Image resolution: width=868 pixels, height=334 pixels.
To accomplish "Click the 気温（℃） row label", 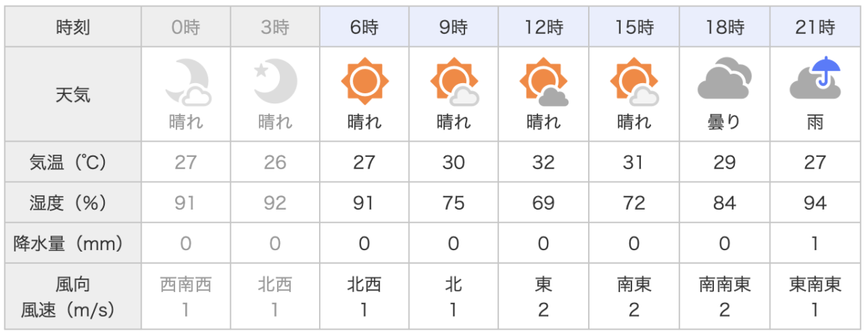I will pos(73,162).
